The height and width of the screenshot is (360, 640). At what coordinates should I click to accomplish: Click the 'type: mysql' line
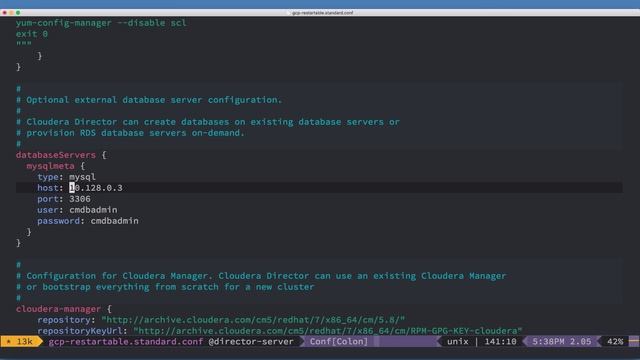(x=67, y=177)
